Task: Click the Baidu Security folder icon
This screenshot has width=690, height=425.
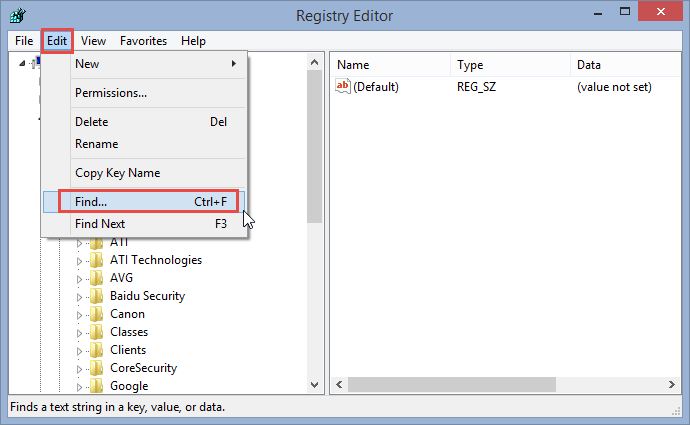Action: (96, 296)
